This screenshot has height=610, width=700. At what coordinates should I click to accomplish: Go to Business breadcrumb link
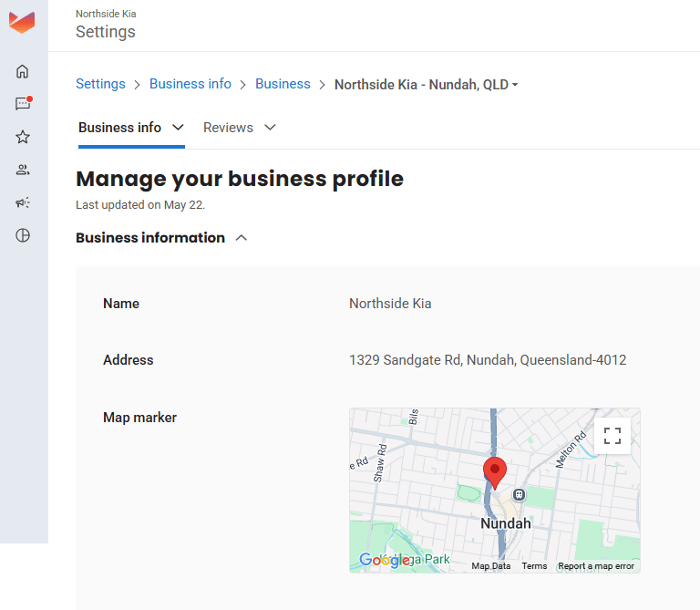tap(283, 84)
